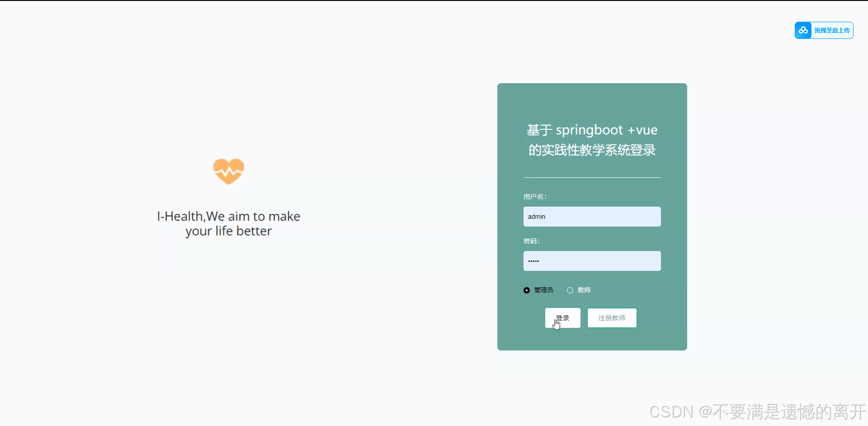Viewport: 868px width, 426px height.
Task: Click the 密码: label
Action: point(532,241)
